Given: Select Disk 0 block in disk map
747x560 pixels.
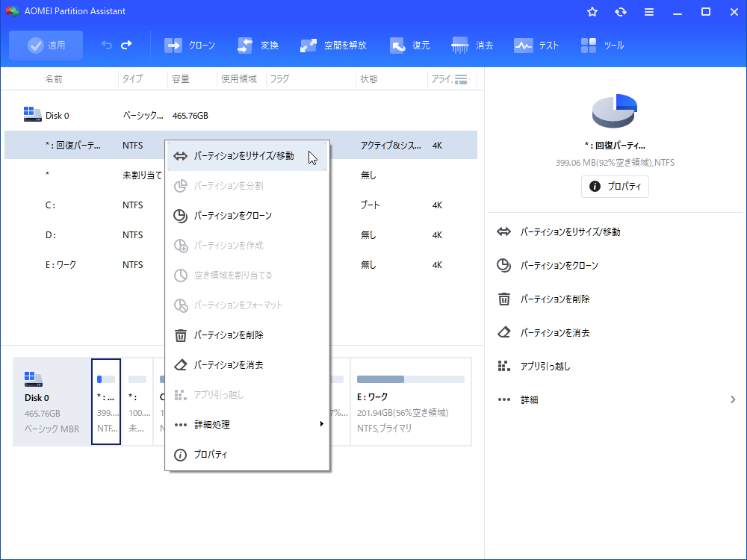Looking at the screenshot, I should 52,402.
